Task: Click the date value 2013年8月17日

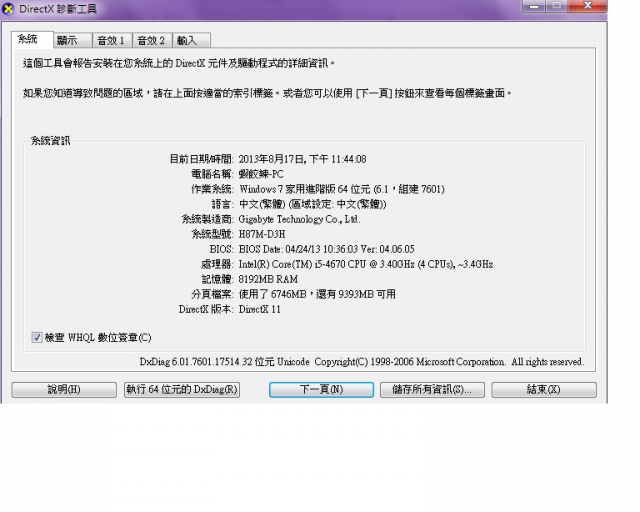Action: 272,159
